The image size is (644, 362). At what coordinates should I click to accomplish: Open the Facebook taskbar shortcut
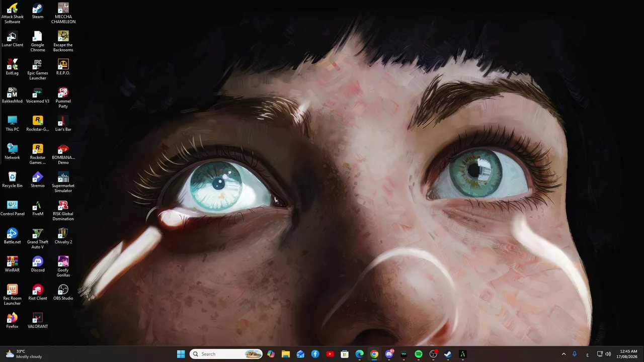tap(315, 354)
